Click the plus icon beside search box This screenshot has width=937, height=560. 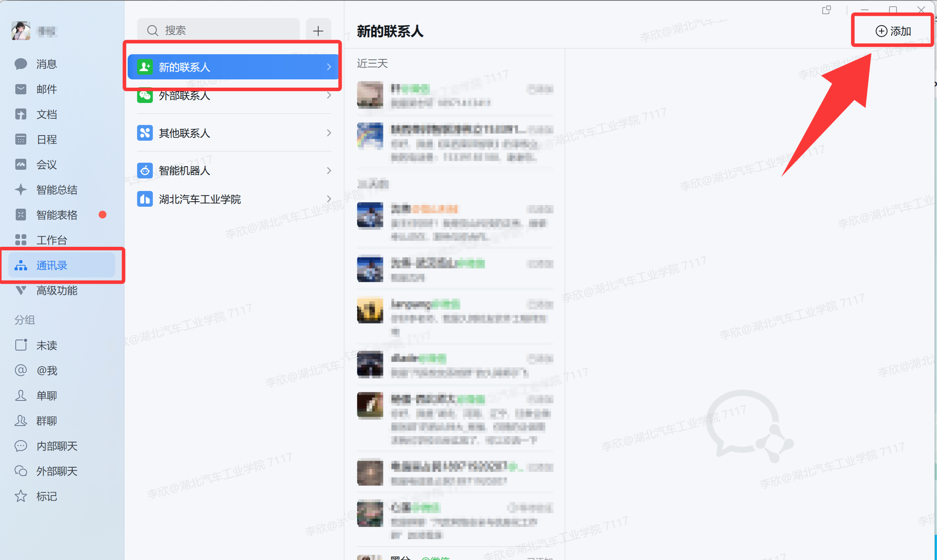point(318,31)
